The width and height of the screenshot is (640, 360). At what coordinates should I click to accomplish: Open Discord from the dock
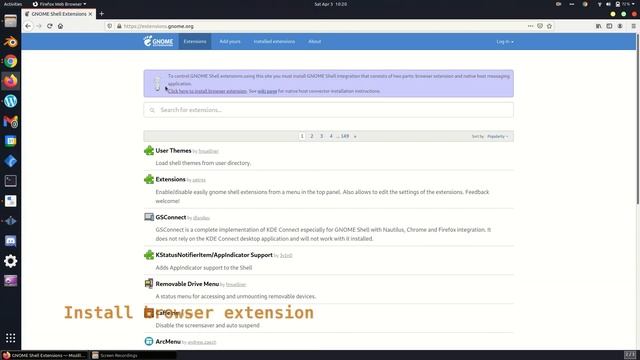coord(11,241)
